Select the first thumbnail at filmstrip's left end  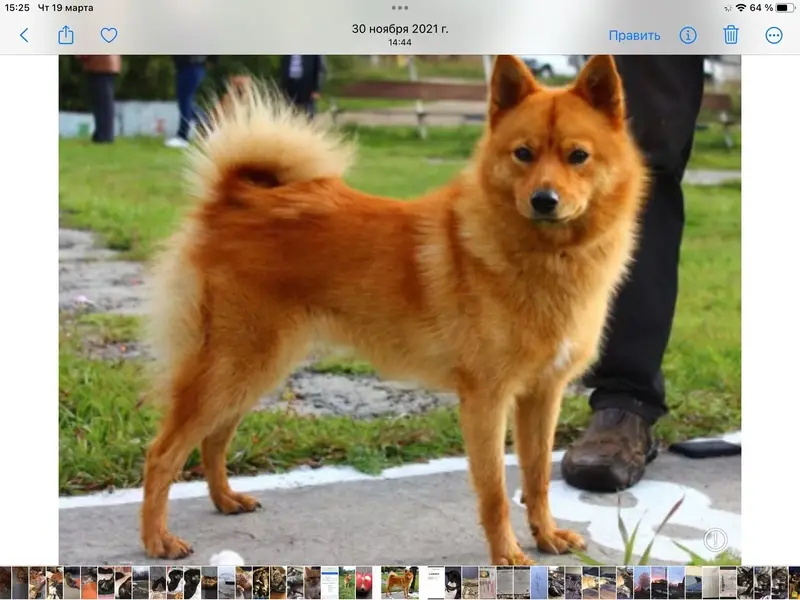[x=5, y=583]
